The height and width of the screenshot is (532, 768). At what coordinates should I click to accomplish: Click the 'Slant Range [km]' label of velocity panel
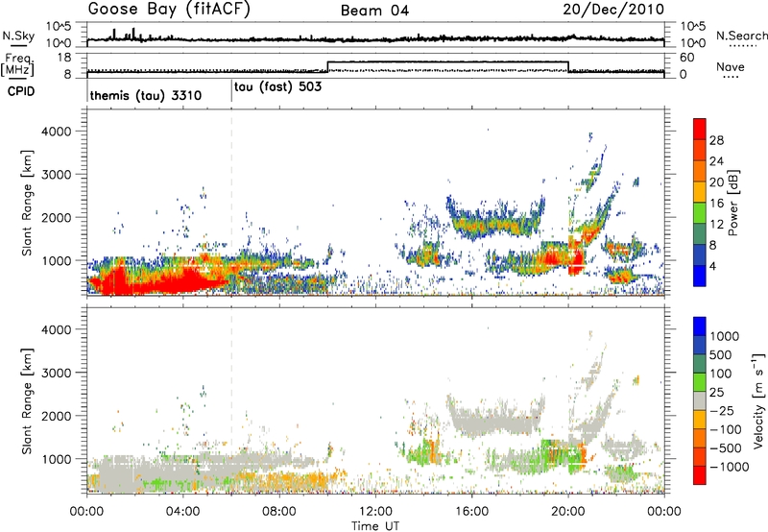tap(27, 401)
